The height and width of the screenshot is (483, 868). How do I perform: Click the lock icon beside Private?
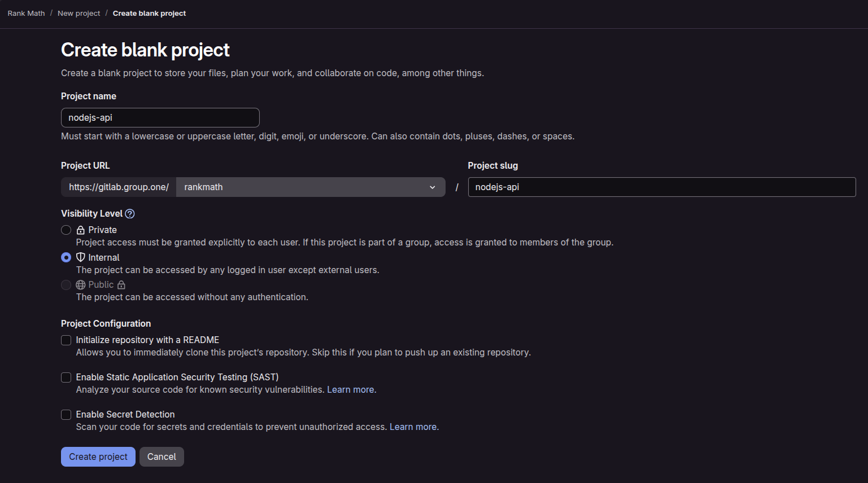tap(81, 230)
